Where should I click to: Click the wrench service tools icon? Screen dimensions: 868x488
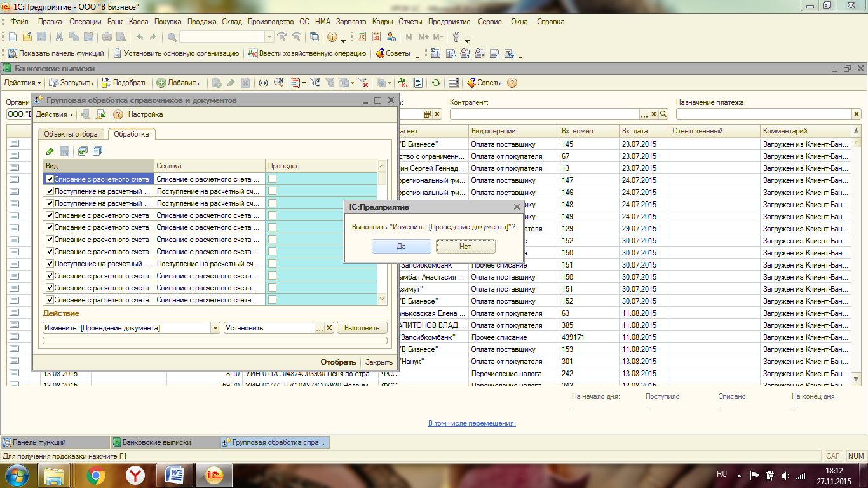click(x=456, y=37)
